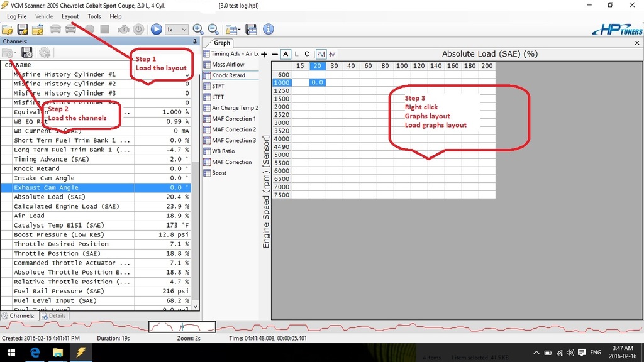Image resolution: width=644 pixels, height=362 pixels.
Task: Open the volume control in system tray
Action: tap(570, 353)
